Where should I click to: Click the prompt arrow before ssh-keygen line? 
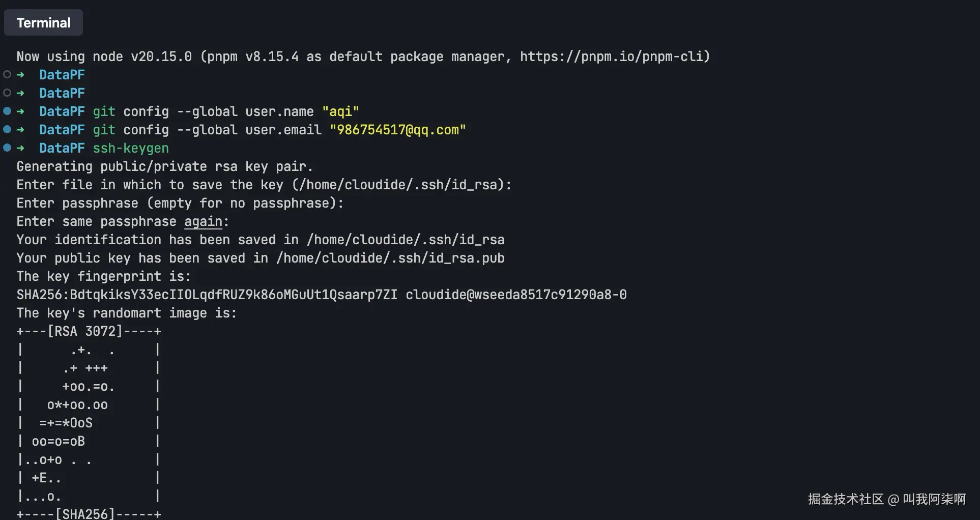20,148
